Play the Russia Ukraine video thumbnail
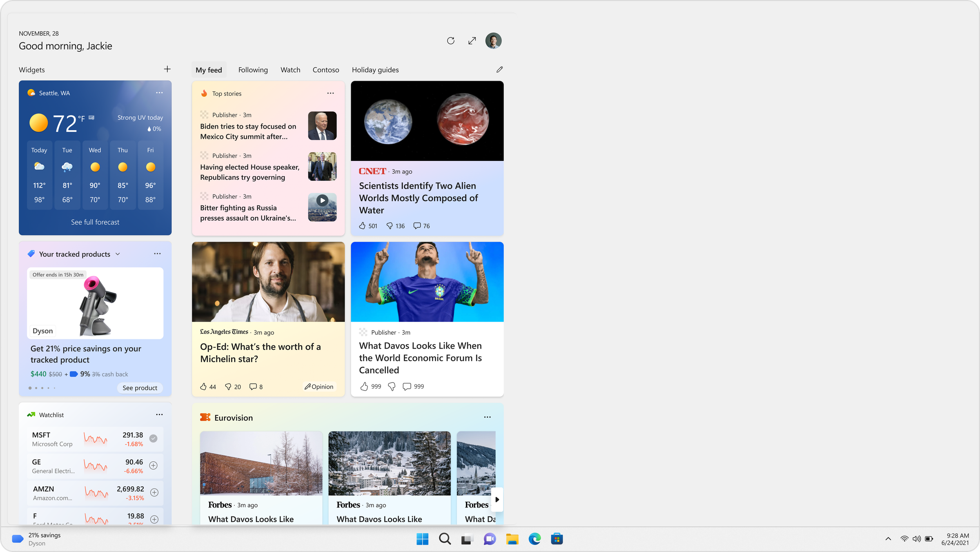Screen dimensions: 980x552 point(322,200)
